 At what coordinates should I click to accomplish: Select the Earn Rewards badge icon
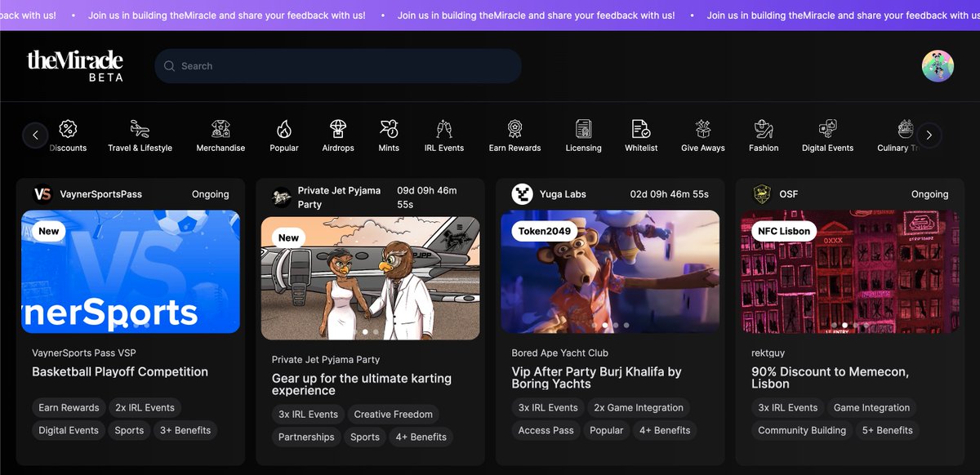pyautogui.click(x=514, y=128)
